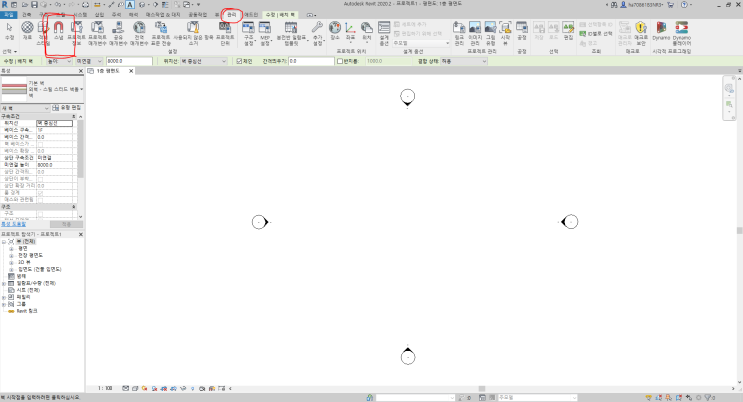743x402 pixels.
Task: Click the north elevation marker in canvas
Action: point(408,98)
